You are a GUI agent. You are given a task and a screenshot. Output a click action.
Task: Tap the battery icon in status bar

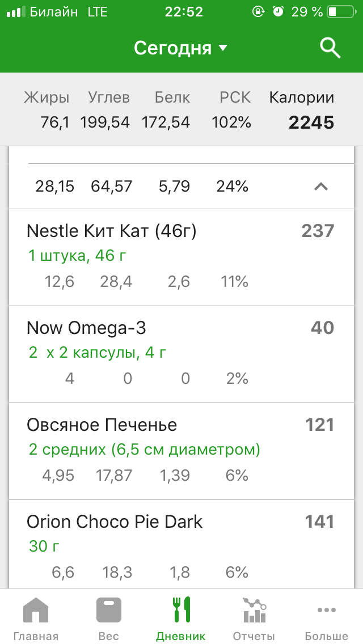(x=341, y=12)
